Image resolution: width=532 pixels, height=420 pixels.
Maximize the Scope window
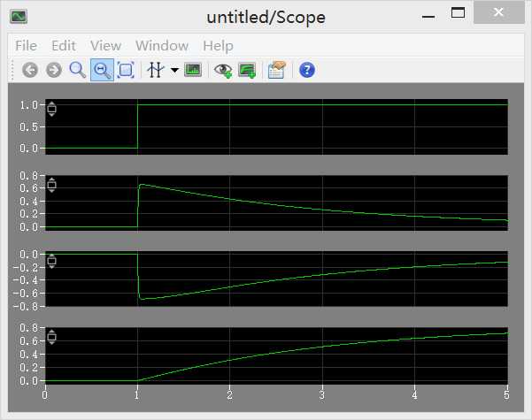pos(458,13)
